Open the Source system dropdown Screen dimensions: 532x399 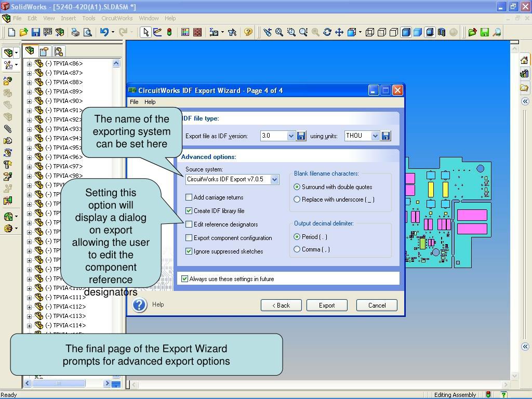coord(274,179)
